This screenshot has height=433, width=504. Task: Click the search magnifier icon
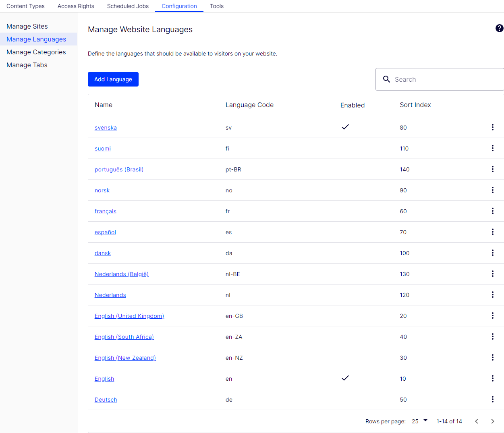tap(386, 79)
